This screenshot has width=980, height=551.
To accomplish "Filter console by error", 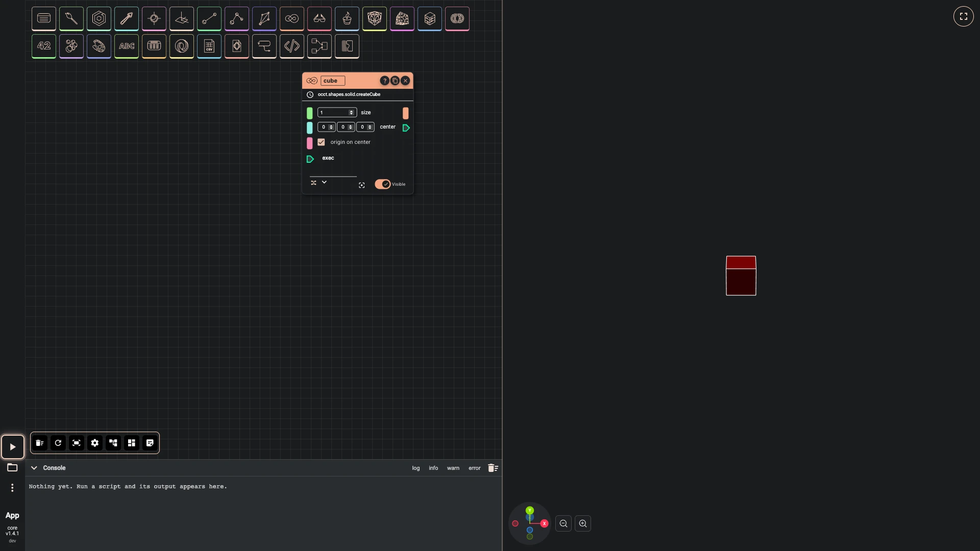I will [x=475, y=468].
